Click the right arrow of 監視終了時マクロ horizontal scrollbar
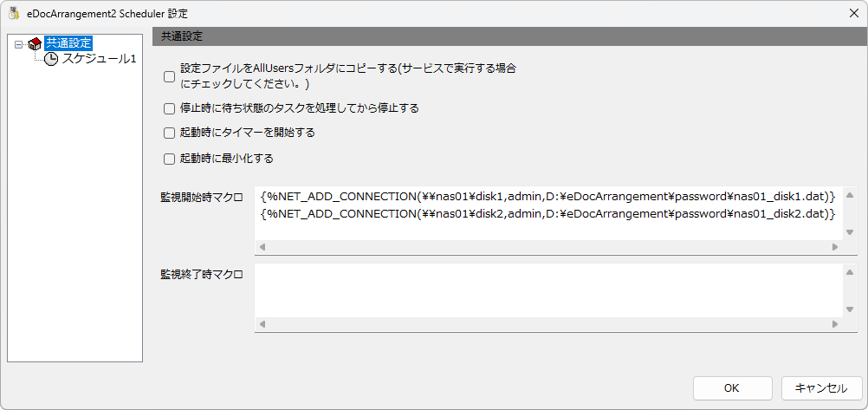 835,323
